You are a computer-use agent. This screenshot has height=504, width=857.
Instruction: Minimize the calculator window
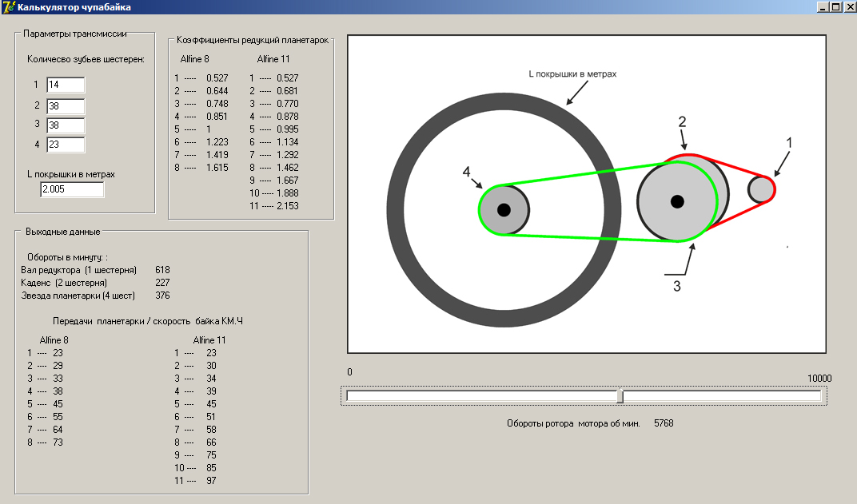coord(823,6)
